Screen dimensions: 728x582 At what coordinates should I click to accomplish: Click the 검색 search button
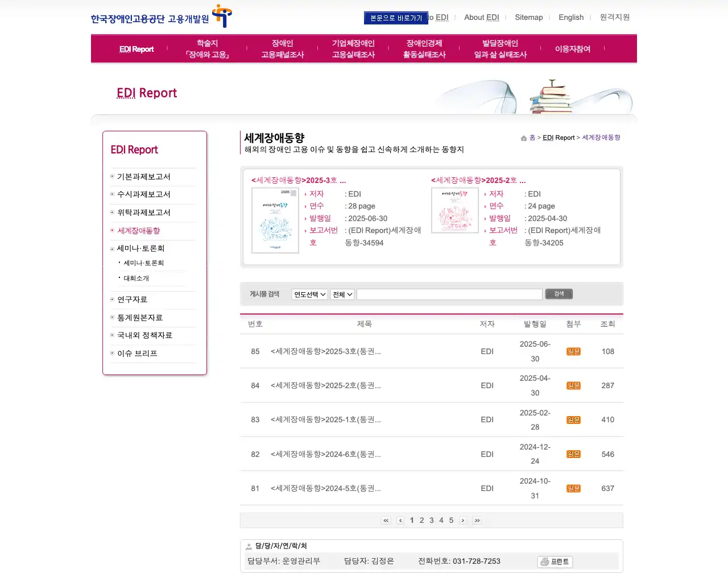(559, 294)
